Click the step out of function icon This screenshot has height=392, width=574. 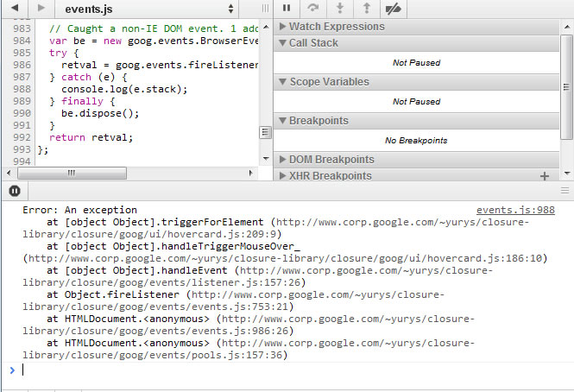[x=367, y=9]
